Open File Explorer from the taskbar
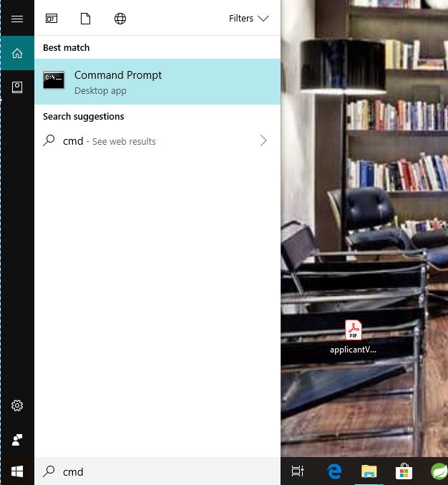This screenshot has width=448, height=485. click(369, 471)
